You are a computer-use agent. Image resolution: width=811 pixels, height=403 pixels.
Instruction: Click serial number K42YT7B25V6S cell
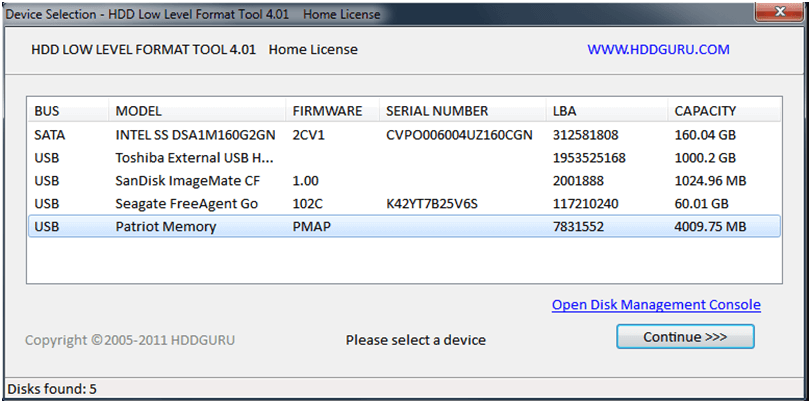click(432, 204)
